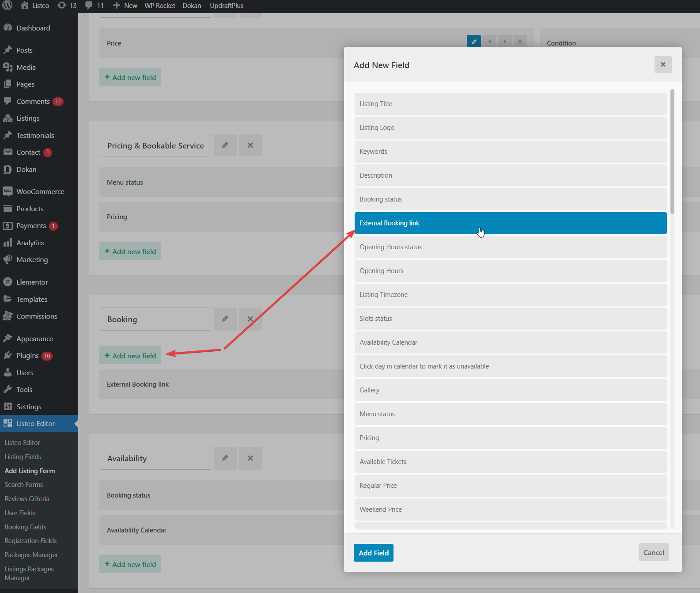Click the edit pencil next to Pricing & Bookable Service
The width and height of the screenshot is (700, 593).
pos(225,145)
